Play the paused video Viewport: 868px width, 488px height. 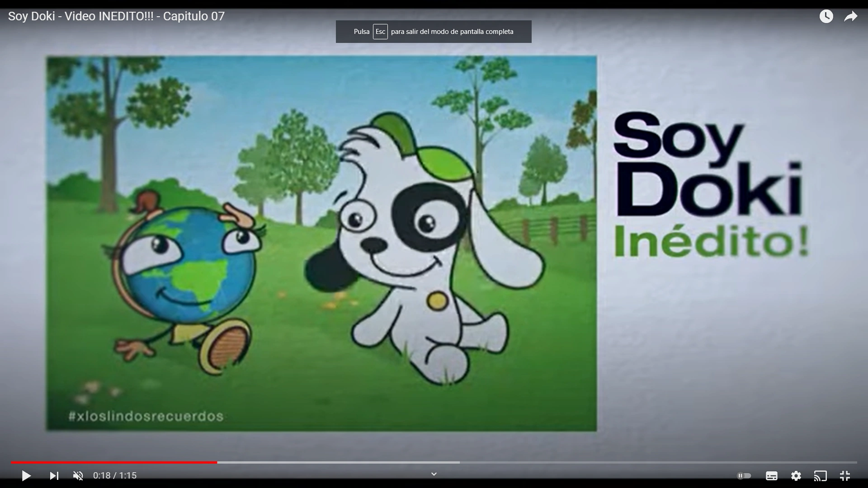click(26, 475)
